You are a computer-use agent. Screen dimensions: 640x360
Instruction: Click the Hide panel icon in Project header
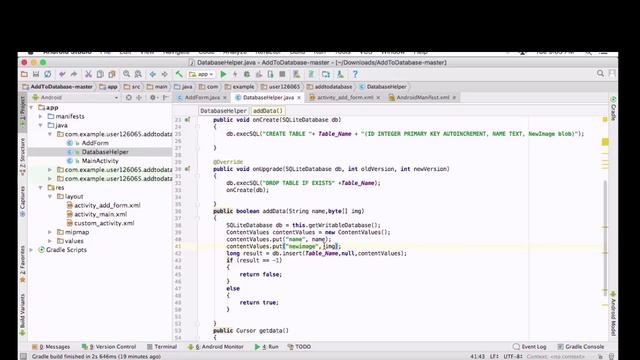[x=165, y=98]
